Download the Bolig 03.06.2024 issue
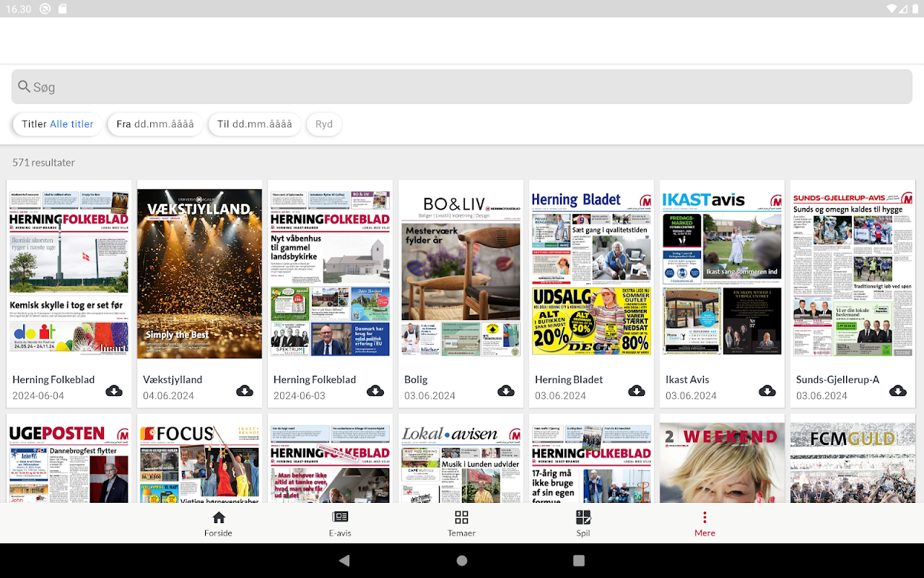 tap(506, 391)
